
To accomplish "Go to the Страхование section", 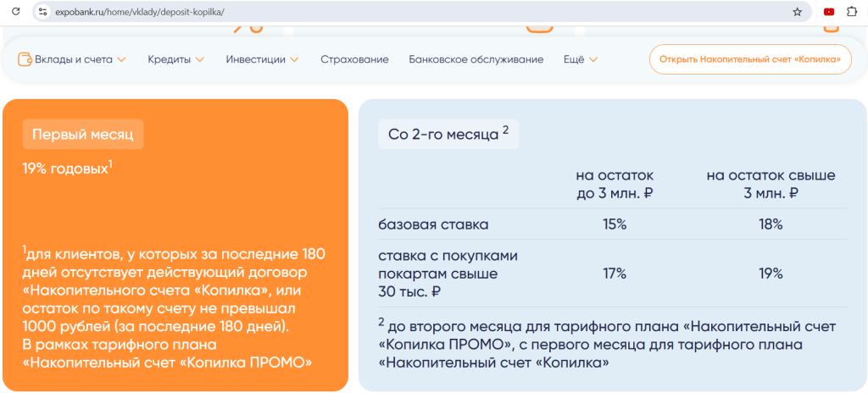I will [354, 59].
